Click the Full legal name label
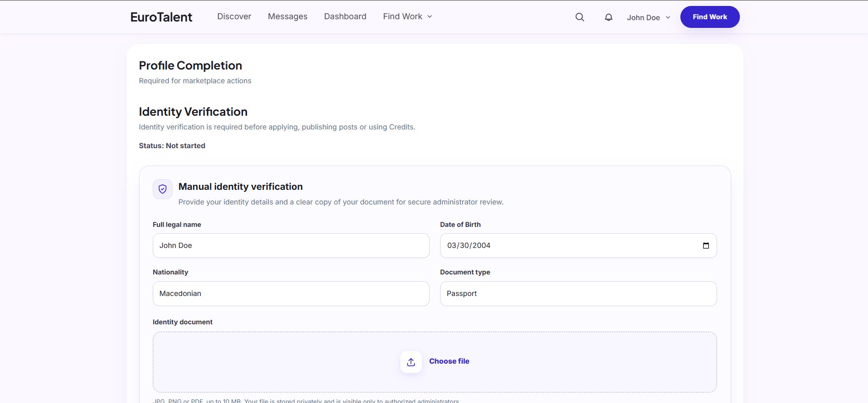This screenshot has height=403, width=868. pyautogui.click(x=177, y=225)
